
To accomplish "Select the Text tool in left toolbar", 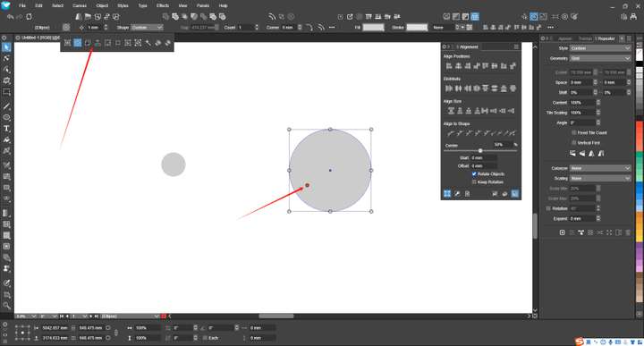I will click(x=6, y=129).
